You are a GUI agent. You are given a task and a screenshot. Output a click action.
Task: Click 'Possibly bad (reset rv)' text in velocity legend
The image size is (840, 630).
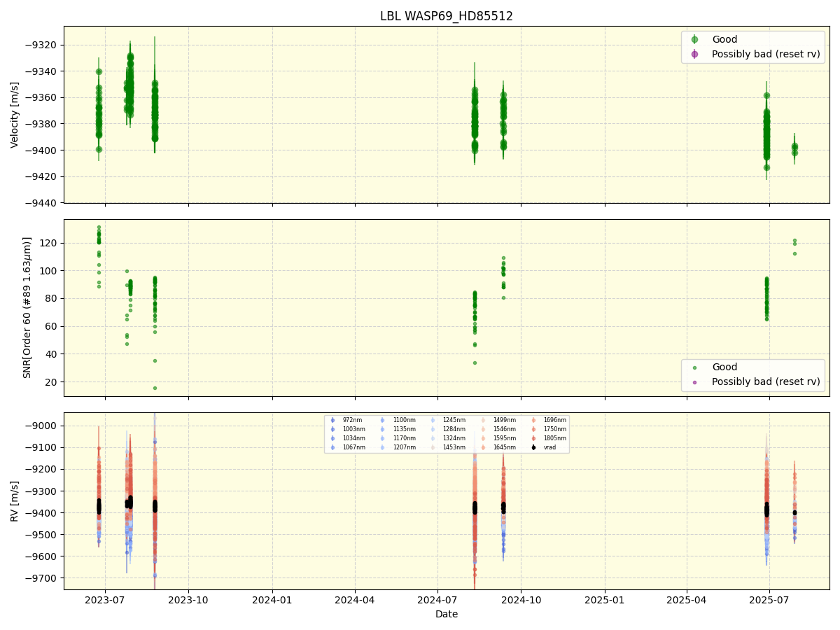coord(766,54)
